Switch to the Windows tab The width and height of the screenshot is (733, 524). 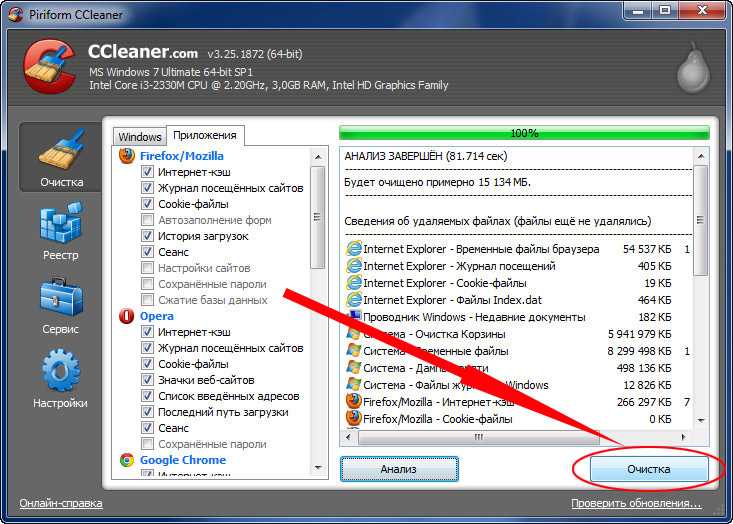click(x=140, y=136)
